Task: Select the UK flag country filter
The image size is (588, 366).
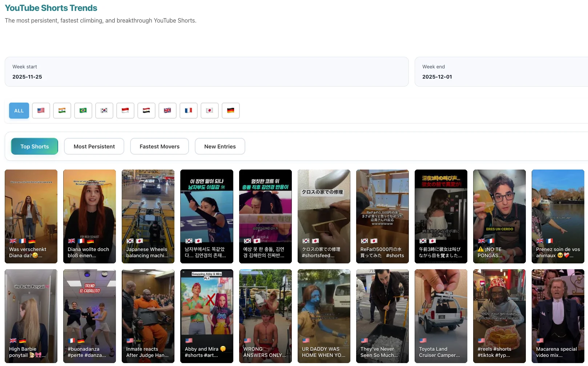Action: tap(167, 110)
